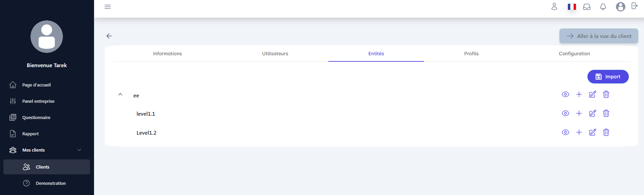Click the logout icon in header
This screenshot has width=644, height=195.
click(635, 6)
